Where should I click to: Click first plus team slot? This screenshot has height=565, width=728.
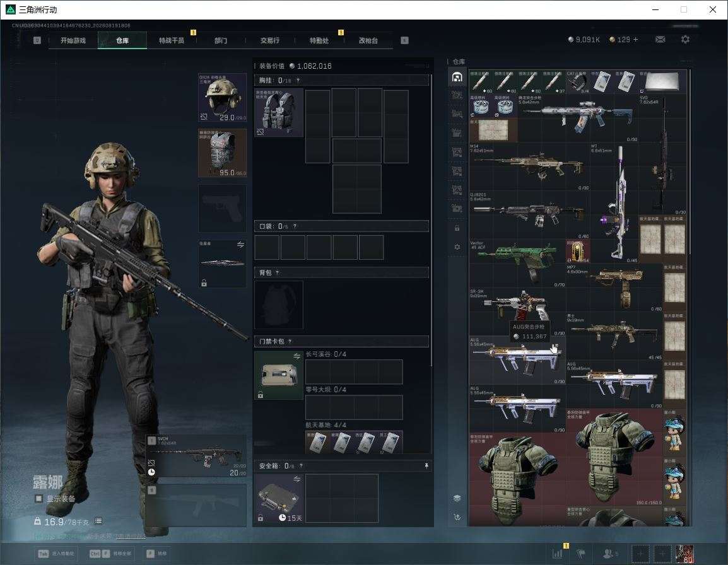640,554
